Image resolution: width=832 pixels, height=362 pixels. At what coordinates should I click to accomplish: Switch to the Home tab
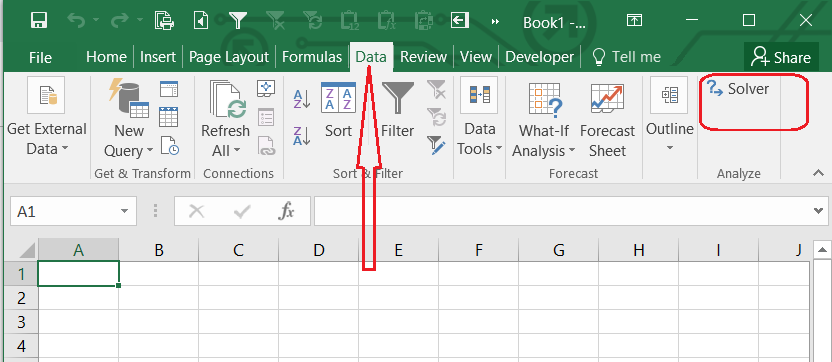click(107, 57)
